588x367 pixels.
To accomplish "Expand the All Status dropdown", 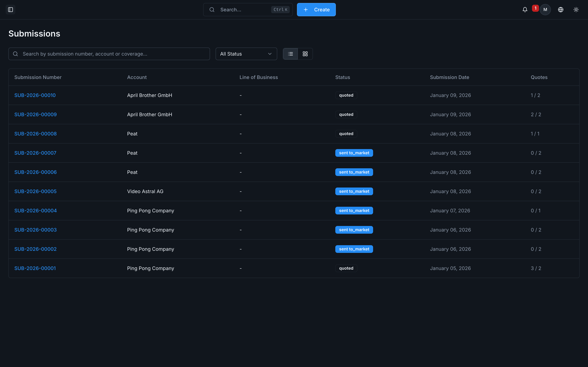I will coord(246,54).
